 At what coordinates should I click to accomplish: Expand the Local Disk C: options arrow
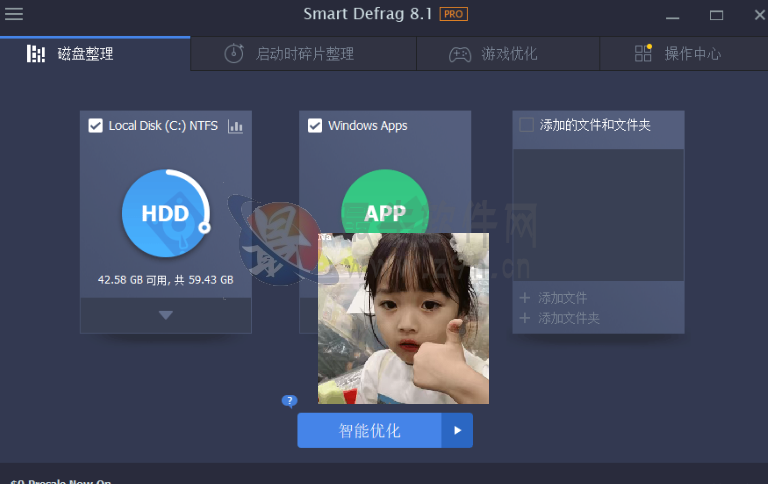166,315
